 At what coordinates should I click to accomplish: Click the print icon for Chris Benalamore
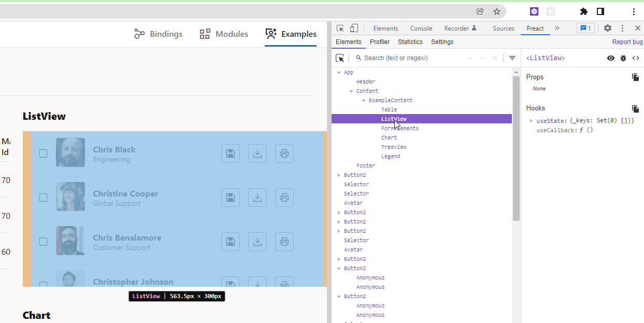284,242
